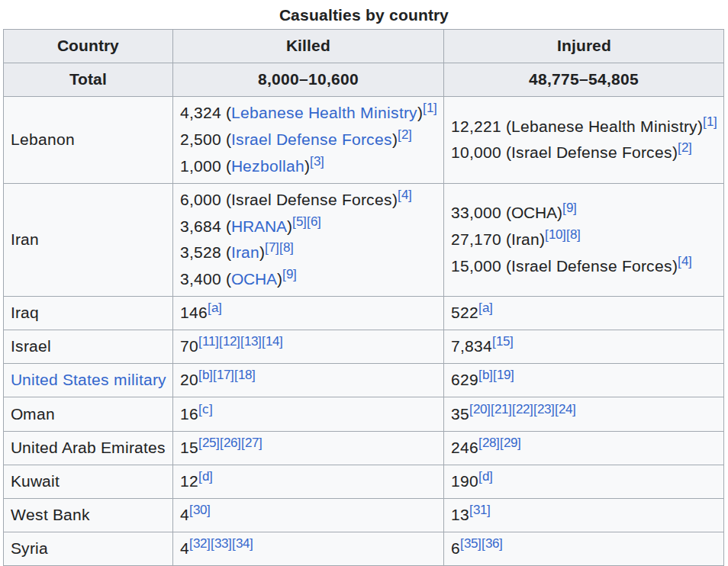
Task: Click citation [10] after 27,170 (Iran)
Action: pyautogui.click(x=556, y=235)
